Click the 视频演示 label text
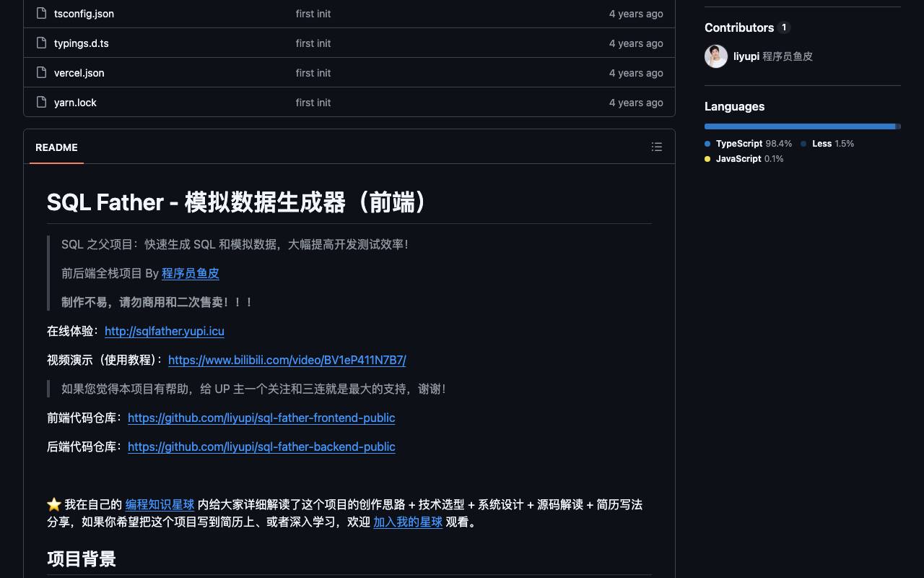The width and height of the screenshot is (924, 578). pyautogui.click(x=105, y=360)
